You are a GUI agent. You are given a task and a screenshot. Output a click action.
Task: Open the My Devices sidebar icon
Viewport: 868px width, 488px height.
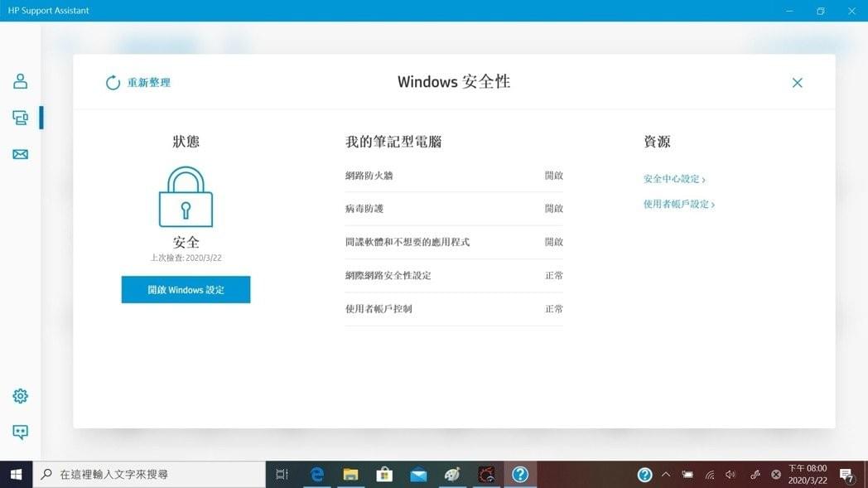(x=21, y=118)
